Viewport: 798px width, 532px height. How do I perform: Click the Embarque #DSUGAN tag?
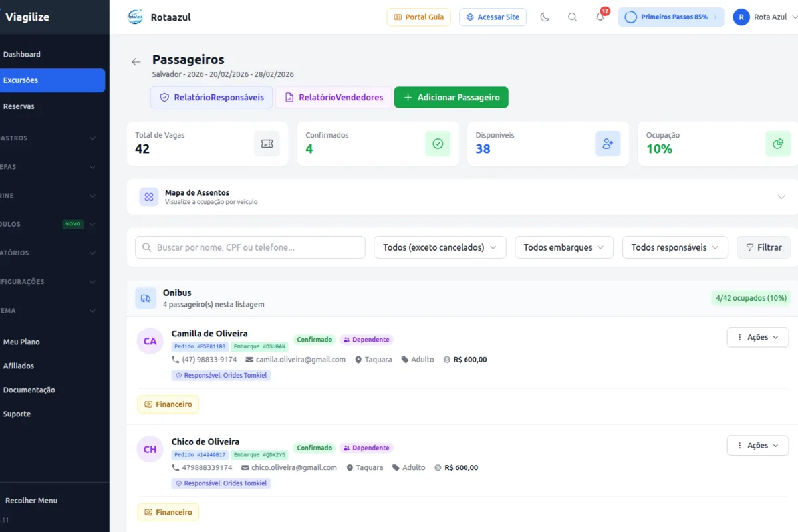pos(259,346)
